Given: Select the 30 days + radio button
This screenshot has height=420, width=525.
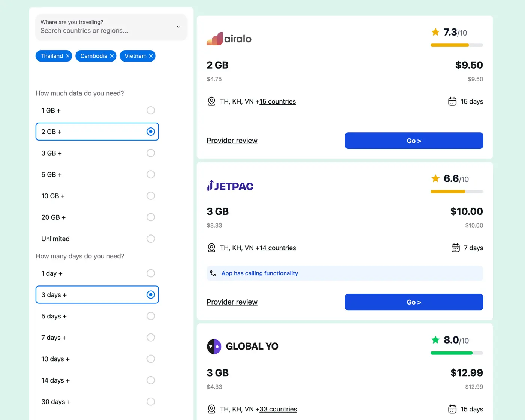Looking at the screenshot, I should (x=151, y=402).
